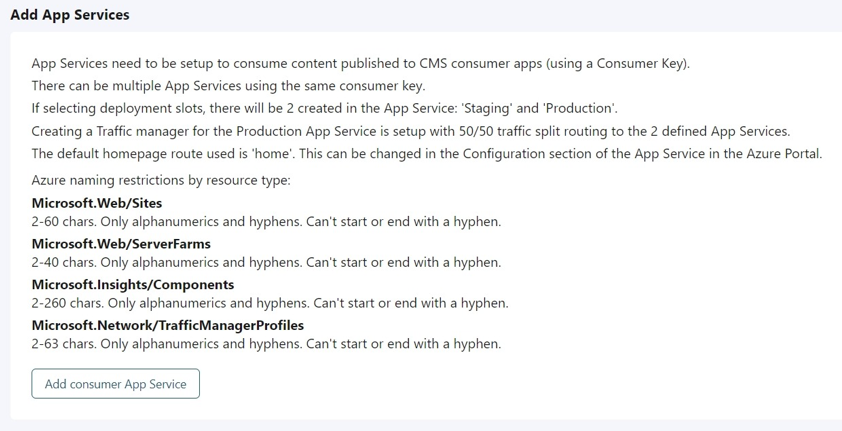Click the 2-63 chars restriction text

[266, 343]
